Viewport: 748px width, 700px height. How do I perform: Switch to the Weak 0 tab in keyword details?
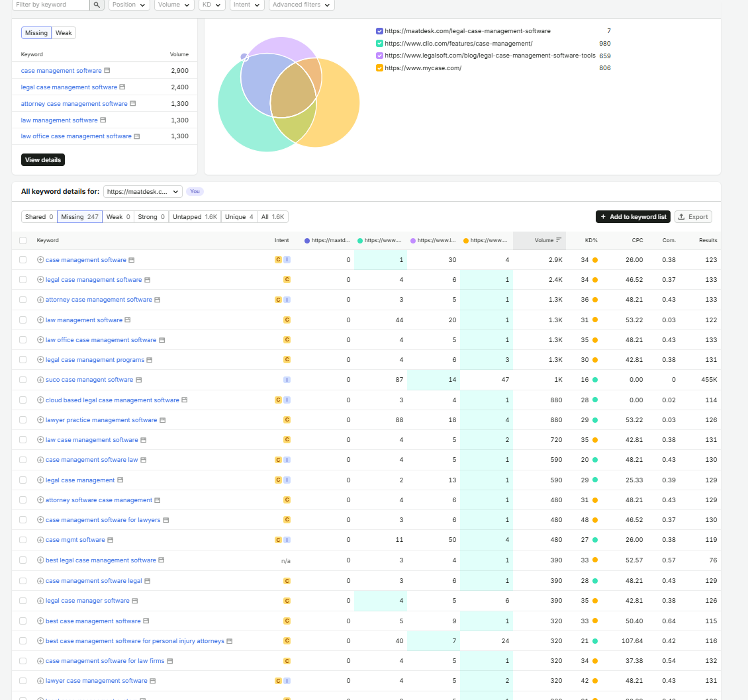point(118,217)
